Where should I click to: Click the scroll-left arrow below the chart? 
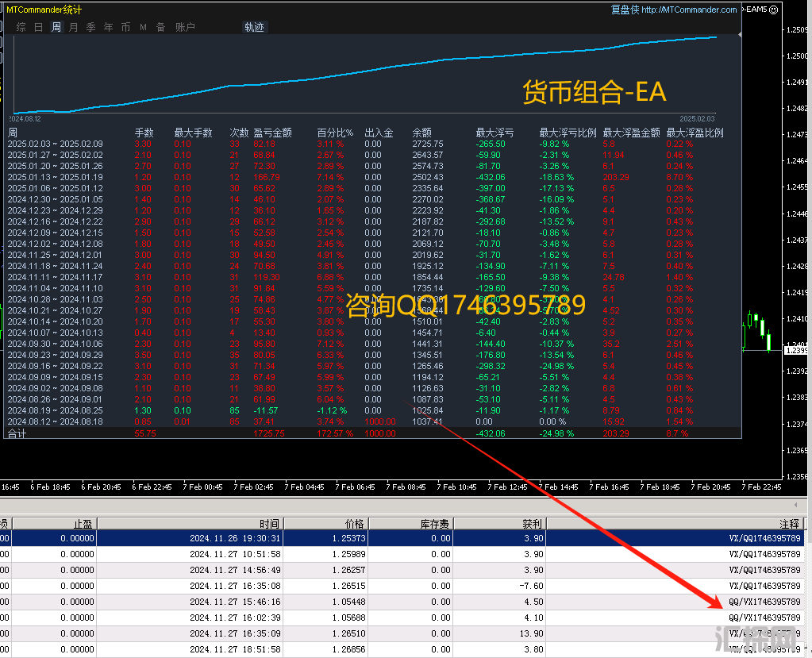pos(796,505)
